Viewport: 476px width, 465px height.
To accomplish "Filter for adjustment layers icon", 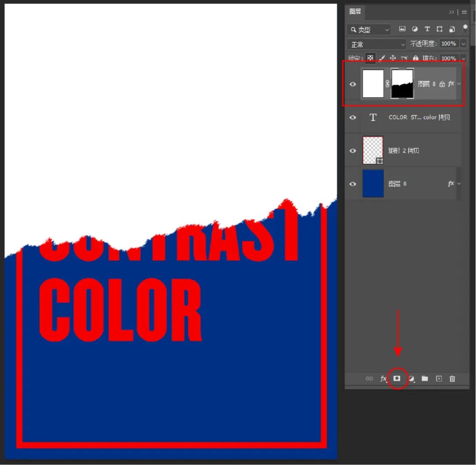I will 414,29.
